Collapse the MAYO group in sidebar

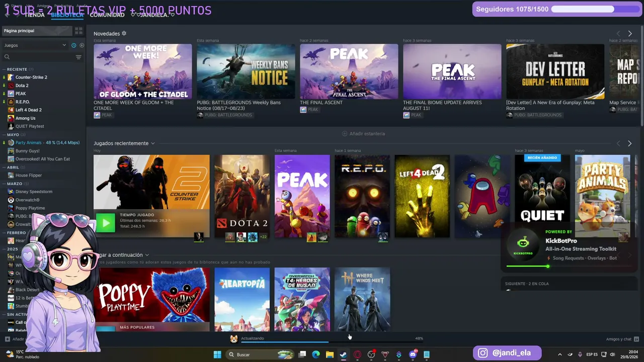pyautogui.click(x=4, y=135)
